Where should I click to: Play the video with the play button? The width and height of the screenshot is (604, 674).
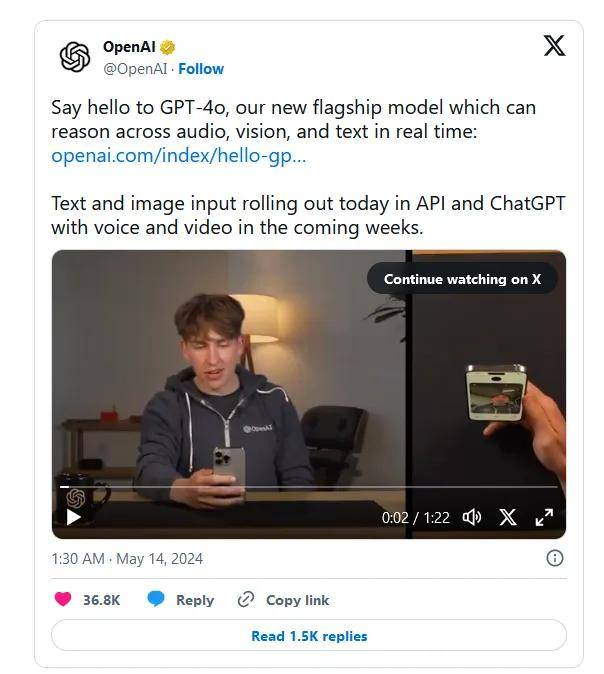click(74, 517)
